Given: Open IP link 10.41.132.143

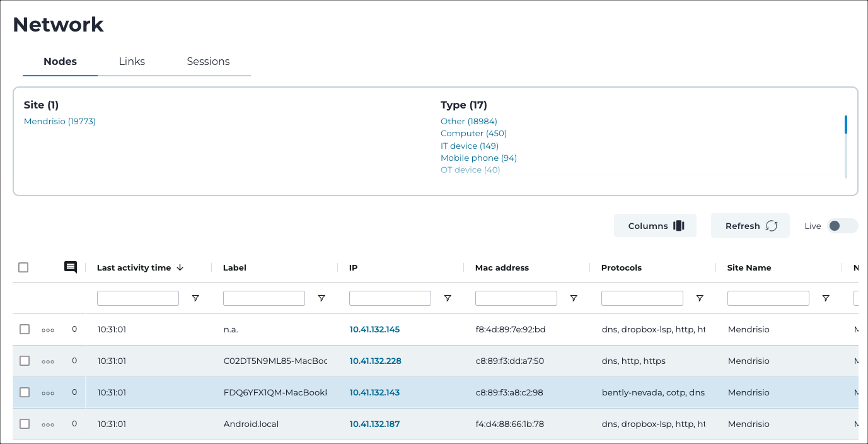Looking at the screenshot, I should [374, 392].
